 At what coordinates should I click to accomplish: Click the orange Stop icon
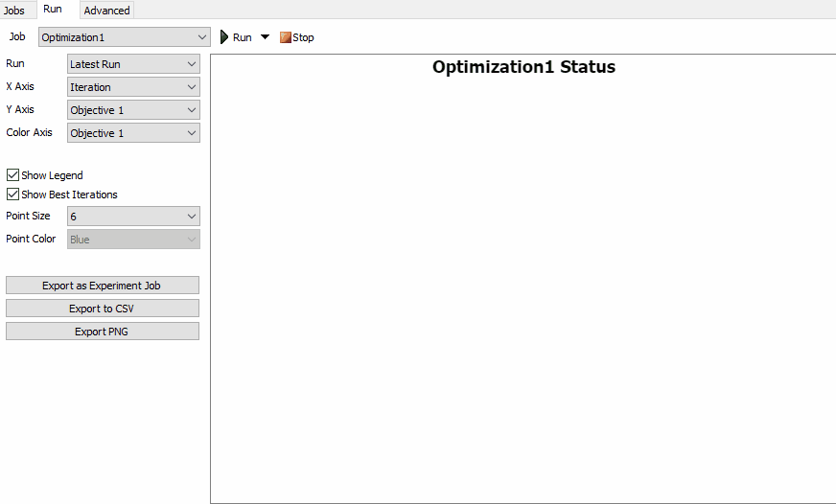286,37
